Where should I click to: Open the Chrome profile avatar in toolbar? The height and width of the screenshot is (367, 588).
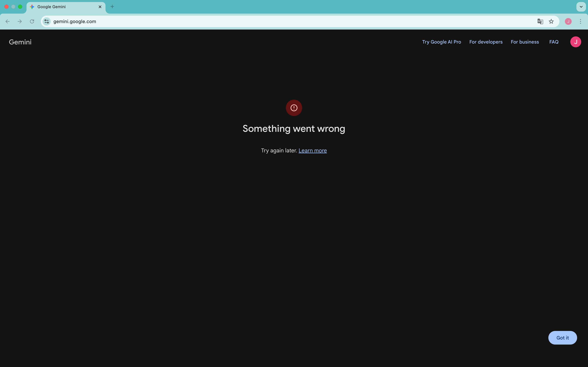(x=568, y=22)
